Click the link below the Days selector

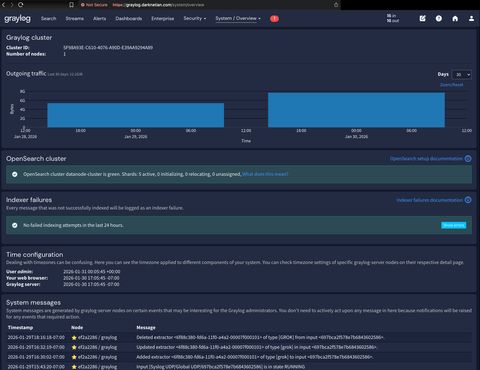(x=451, y=85)
